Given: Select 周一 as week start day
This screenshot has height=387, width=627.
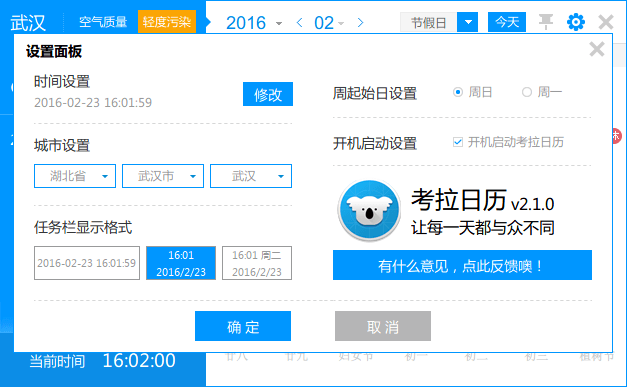Looking at the screenshot, I should pyautogui.click(x=527, y=92).
